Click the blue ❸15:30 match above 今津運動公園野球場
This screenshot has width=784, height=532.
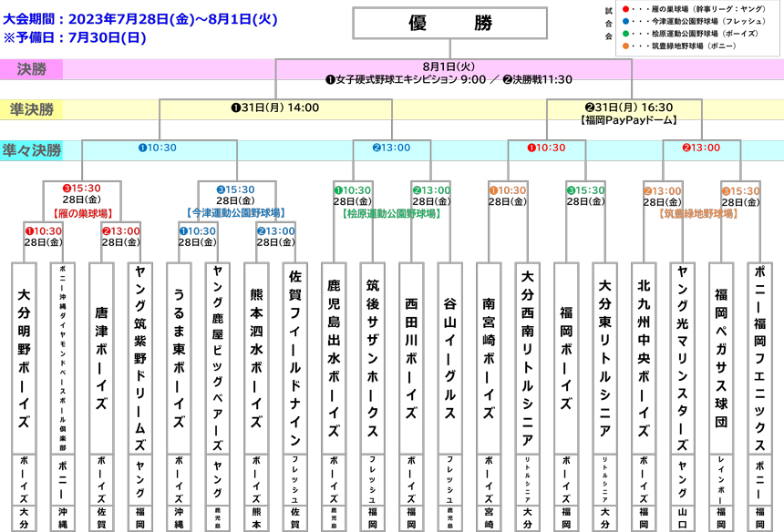coord(234,189)
